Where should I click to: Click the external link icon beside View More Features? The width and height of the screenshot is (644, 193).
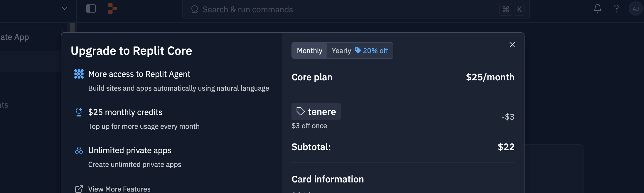(x=78, y=189)
